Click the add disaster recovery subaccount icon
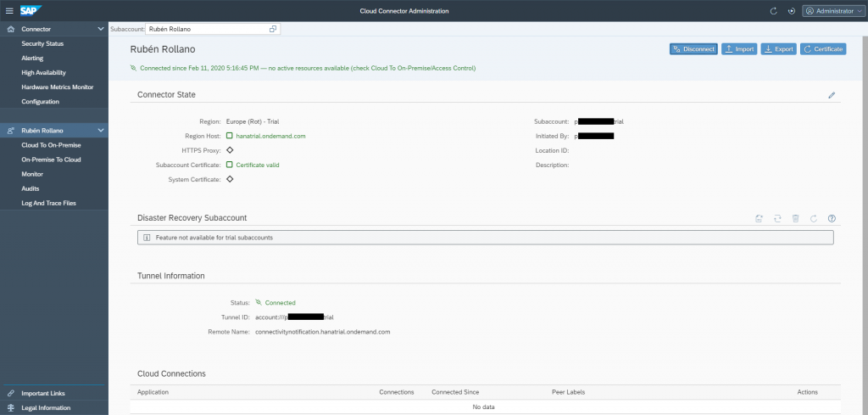The image size is (868, 415). click(759, 218)
